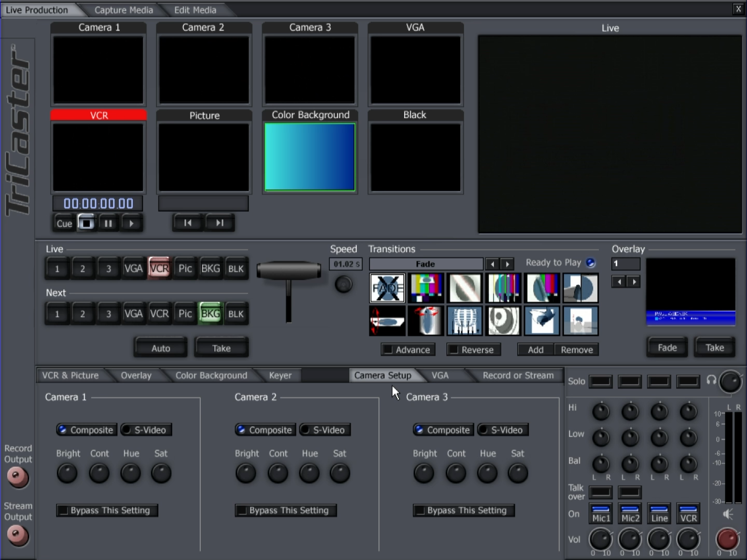This screenshot has width=747, height=560.
Task: Open the Capture Media tab
Action: 123,10
